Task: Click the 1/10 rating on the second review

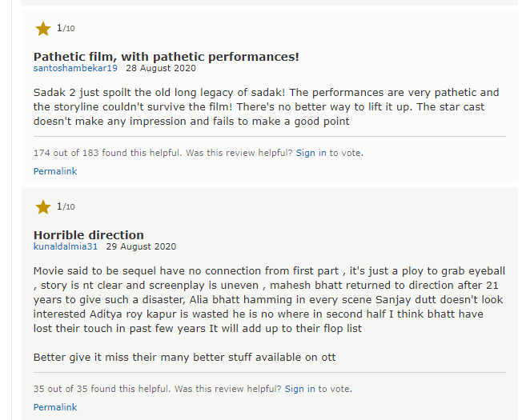Action: coord(66,207)
